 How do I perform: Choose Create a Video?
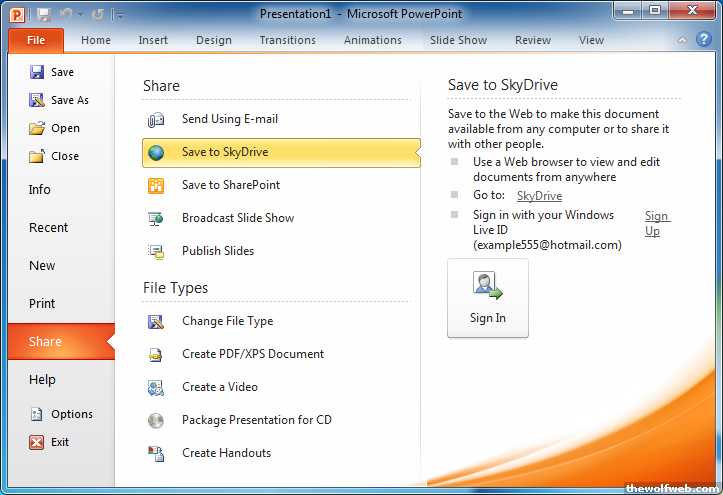[219, 387]
